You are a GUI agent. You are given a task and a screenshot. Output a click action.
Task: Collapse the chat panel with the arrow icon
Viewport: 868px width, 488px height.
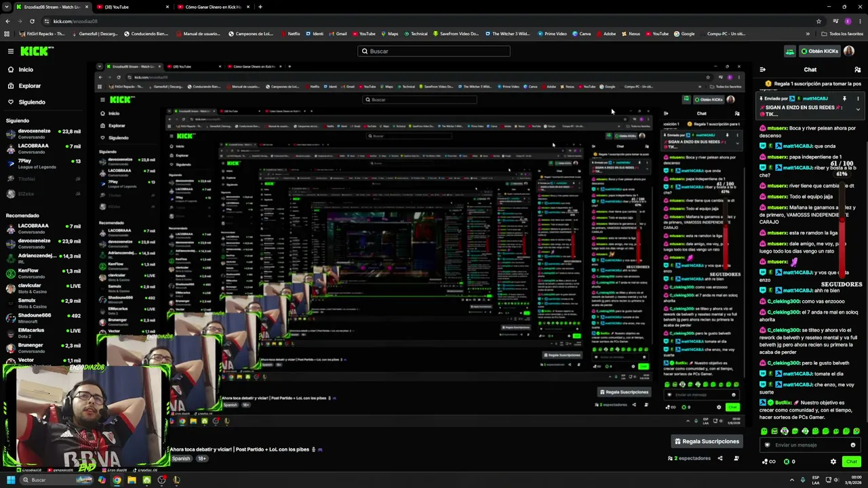[x=763, y=70]
